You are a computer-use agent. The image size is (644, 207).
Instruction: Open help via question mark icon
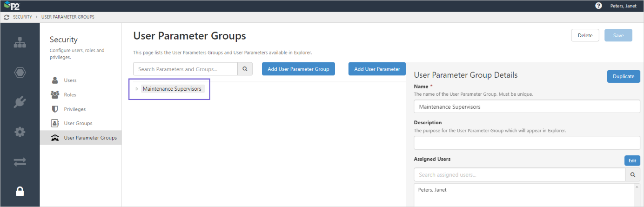tap(598, 6)
